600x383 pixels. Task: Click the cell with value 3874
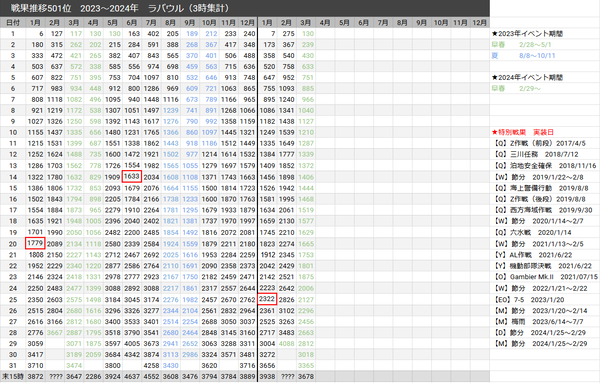[151, 354]
